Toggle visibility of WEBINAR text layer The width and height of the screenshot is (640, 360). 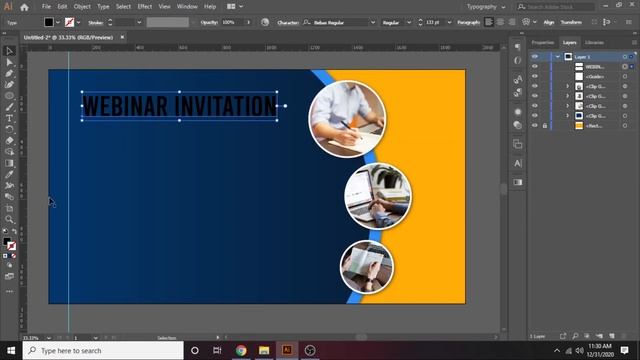[x=535, y=67]
